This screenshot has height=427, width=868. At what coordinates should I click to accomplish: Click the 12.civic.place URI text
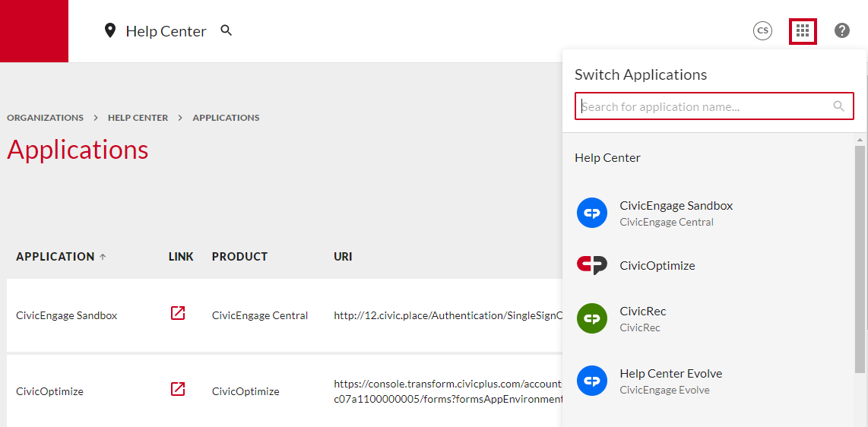(x=448, y=316)
